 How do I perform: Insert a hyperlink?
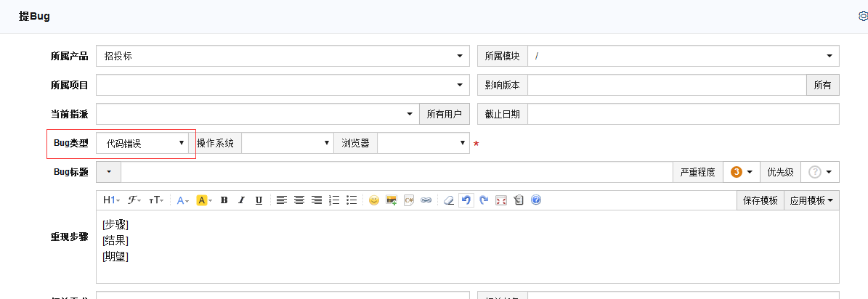[x=426, y=200]
